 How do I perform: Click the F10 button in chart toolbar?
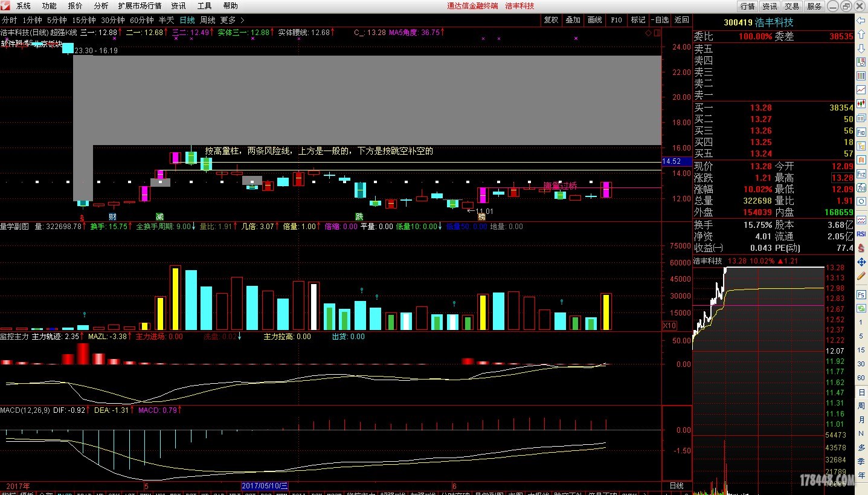point(616,20)
